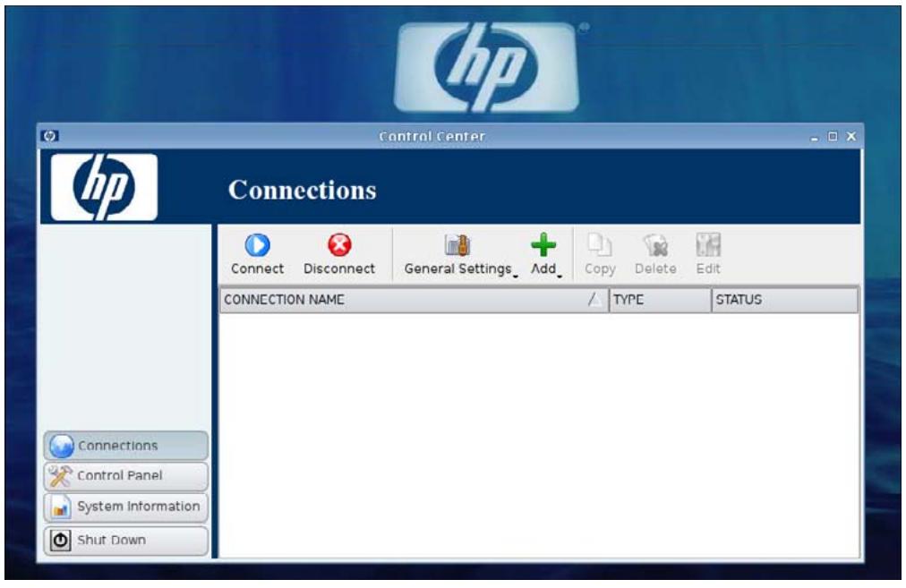Expand the General Settings dropdown arrow
906x588 pixels.
click(516, 277)
